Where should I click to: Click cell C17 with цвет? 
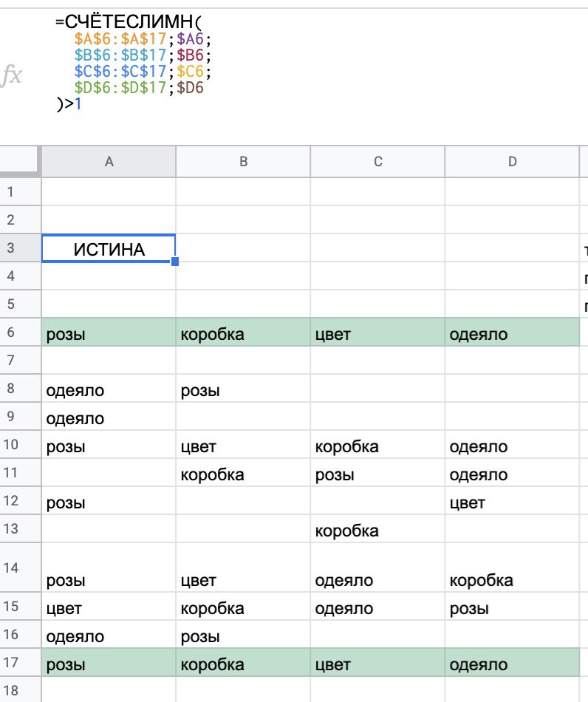(x=377, y=663)
